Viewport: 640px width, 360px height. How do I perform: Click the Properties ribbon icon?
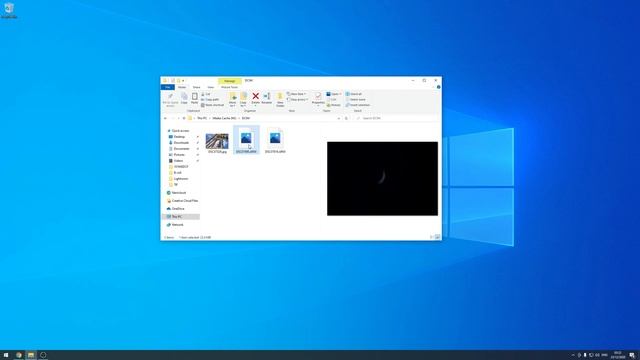pos(318,99)
